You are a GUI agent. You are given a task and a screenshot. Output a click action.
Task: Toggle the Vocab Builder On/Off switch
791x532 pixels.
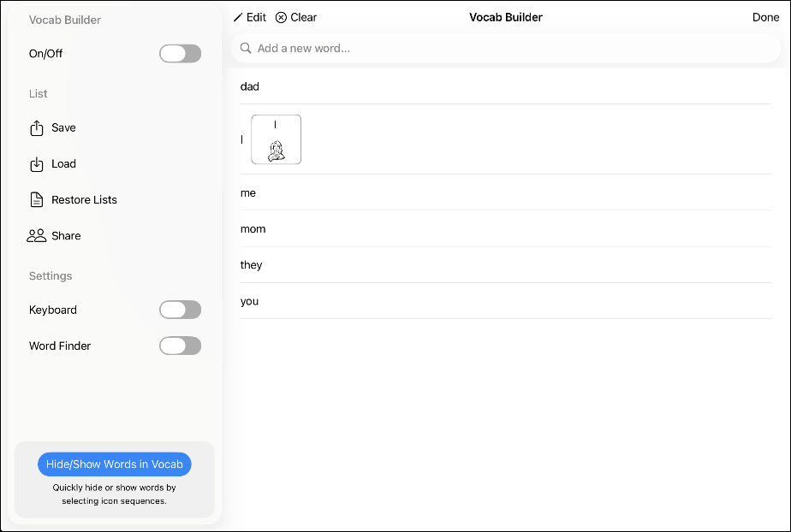180,54
